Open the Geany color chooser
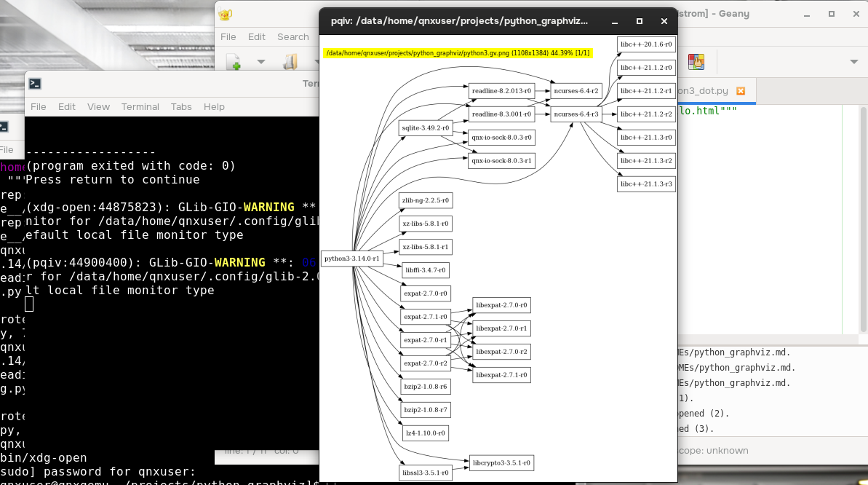 pyautogui.click(x=696, y=62)
